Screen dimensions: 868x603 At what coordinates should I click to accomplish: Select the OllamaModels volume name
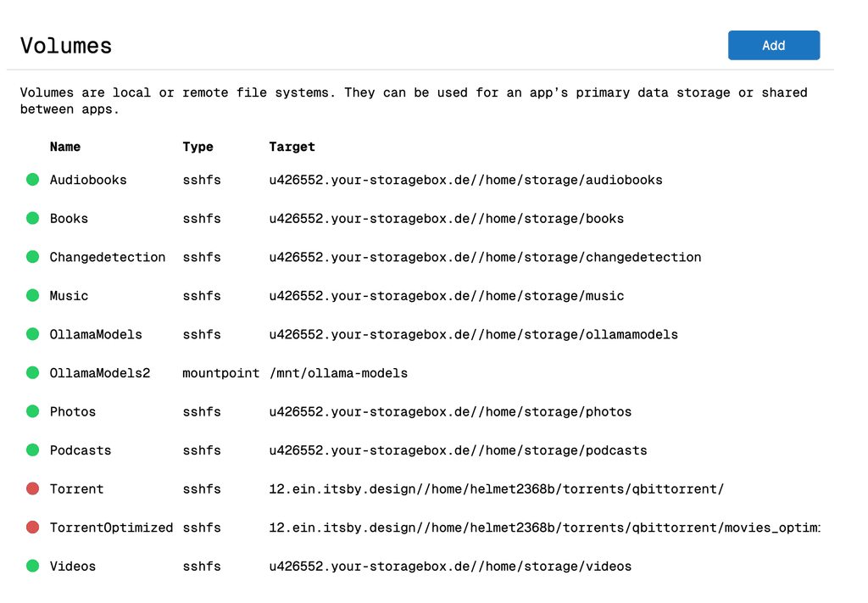(96, 334)
